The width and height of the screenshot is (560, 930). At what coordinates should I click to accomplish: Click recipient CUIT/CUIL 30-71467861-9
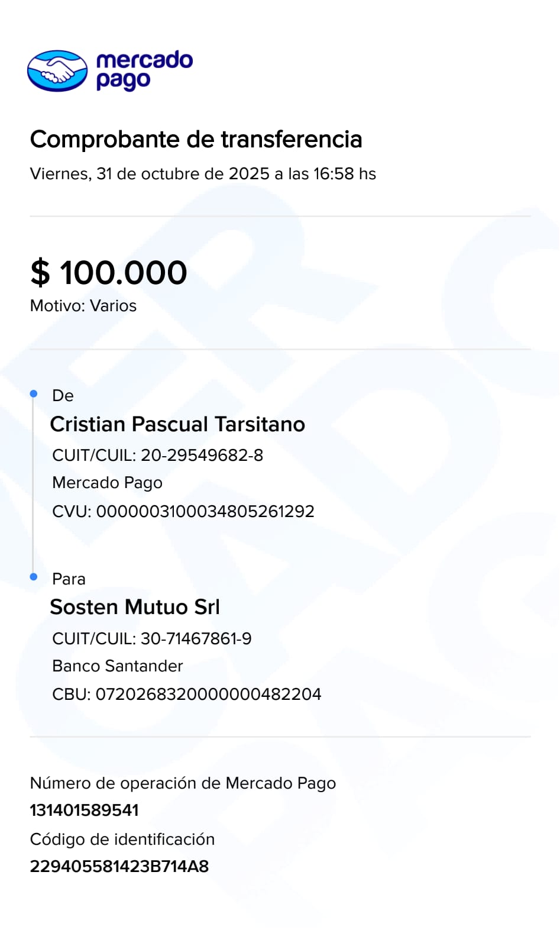[x=151, y=639]
